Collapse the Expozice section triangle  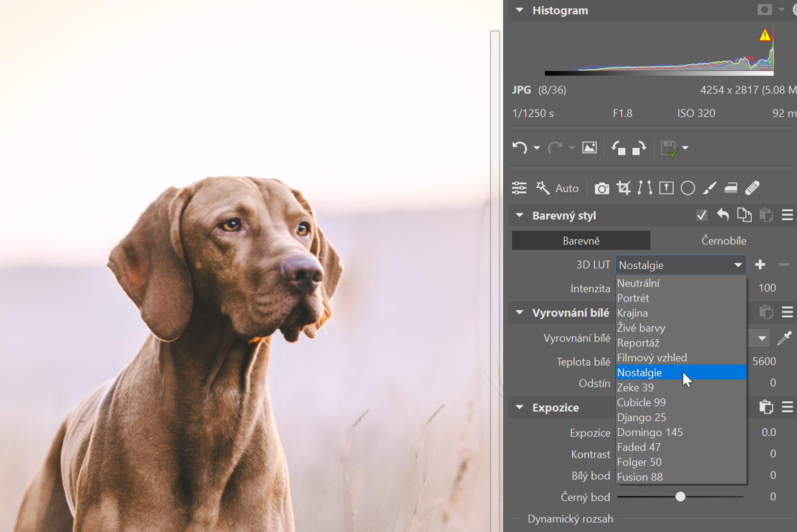(520, 408)
